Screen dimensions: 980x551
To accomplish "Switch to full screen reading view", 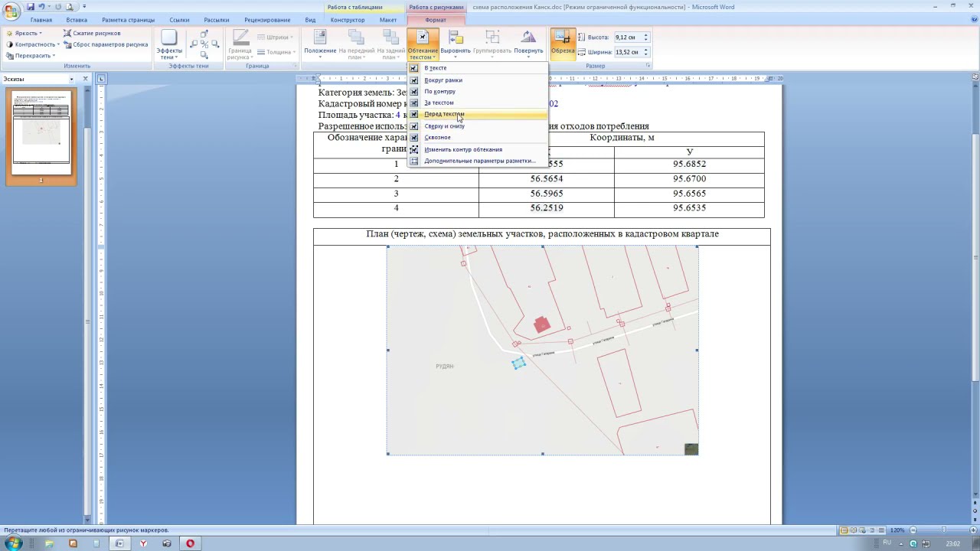I will pos(853,530).
